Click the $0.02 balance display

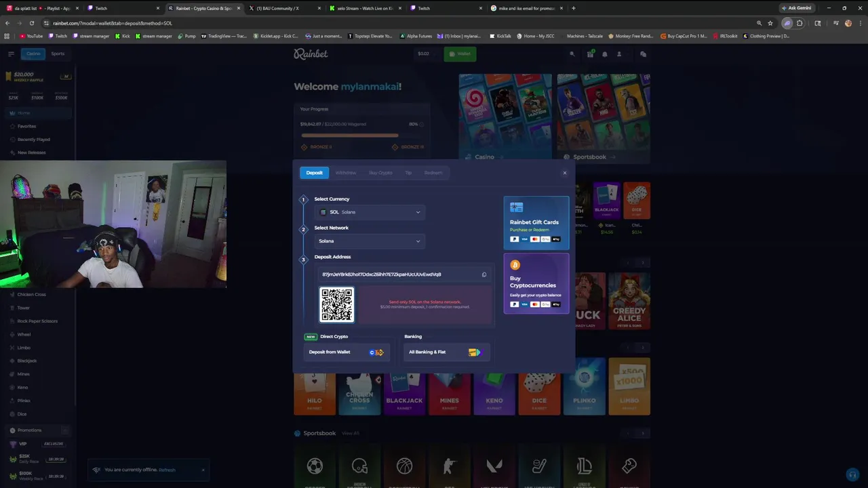click(x=423, y=54)
